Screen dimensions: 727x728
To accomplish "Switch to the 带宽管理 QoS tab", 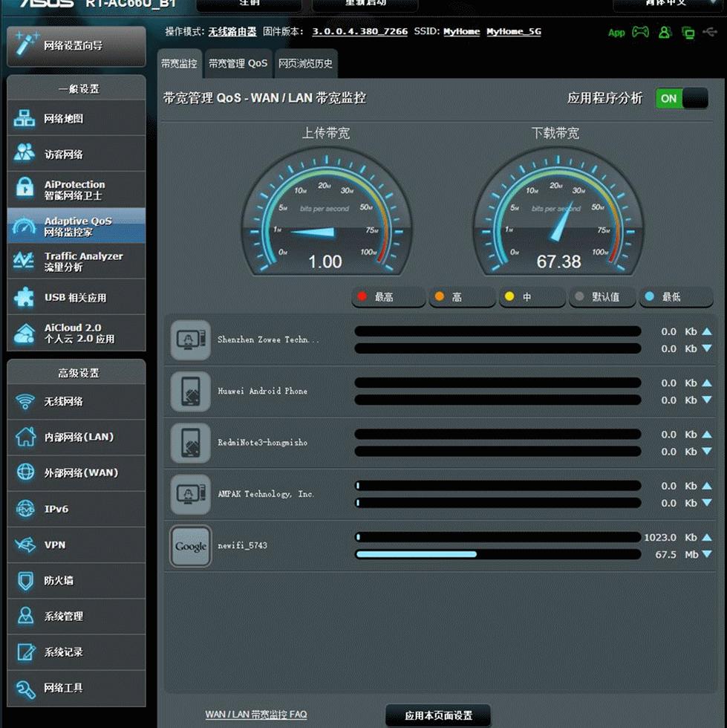I will coord(238,64).
